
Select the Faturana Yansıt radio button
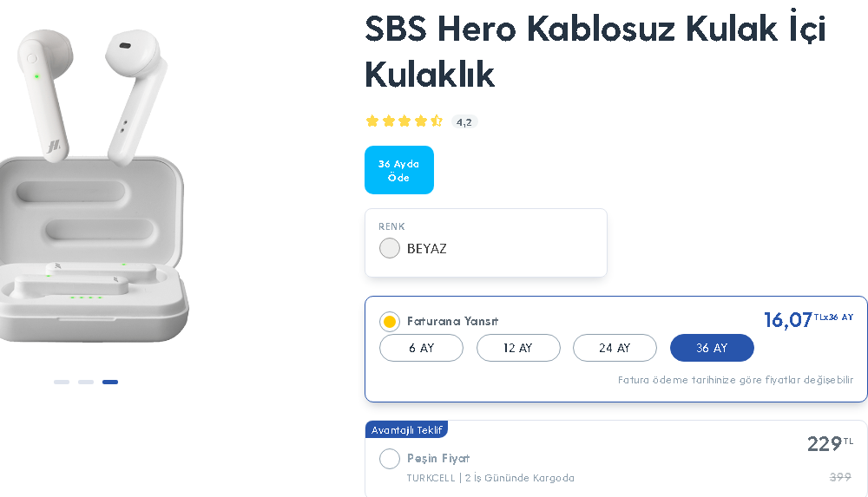tap(390, 322)
